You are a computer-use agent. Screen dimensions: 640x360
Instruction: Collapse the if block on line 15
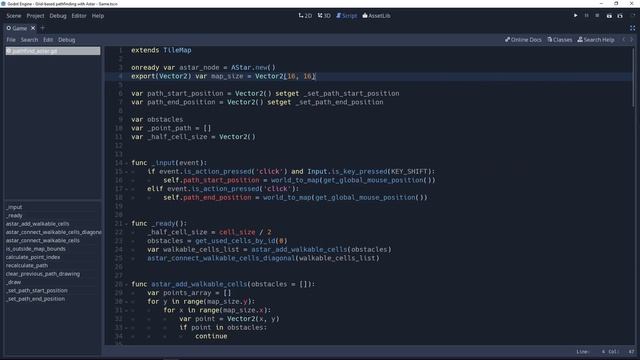click(126, 172)
